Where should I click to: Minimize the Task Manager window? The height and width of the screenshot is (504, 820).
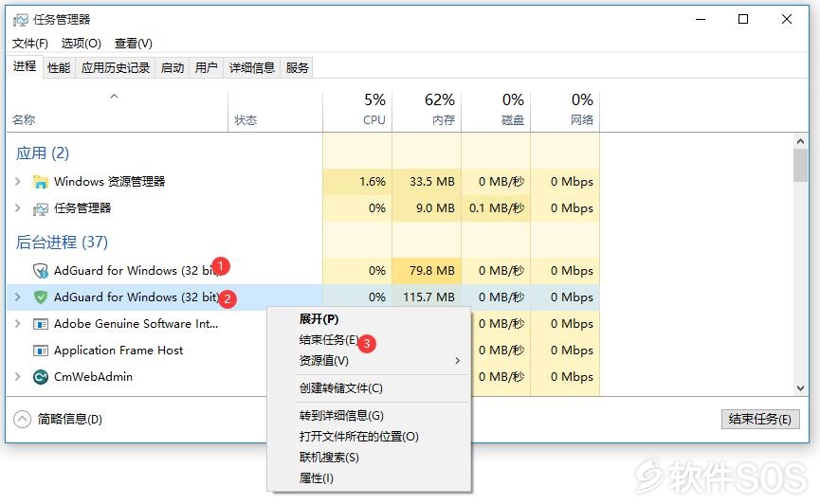point(701,19)
